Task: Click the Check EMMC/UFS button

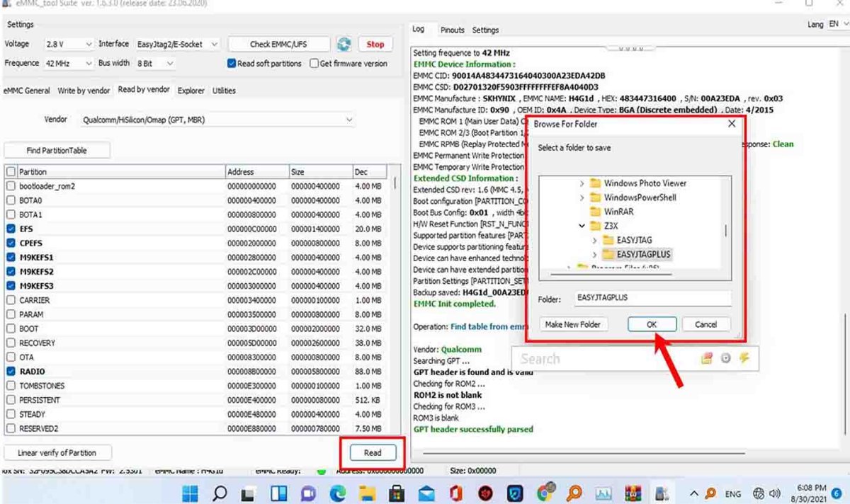Action: click(x=279, y=44)
